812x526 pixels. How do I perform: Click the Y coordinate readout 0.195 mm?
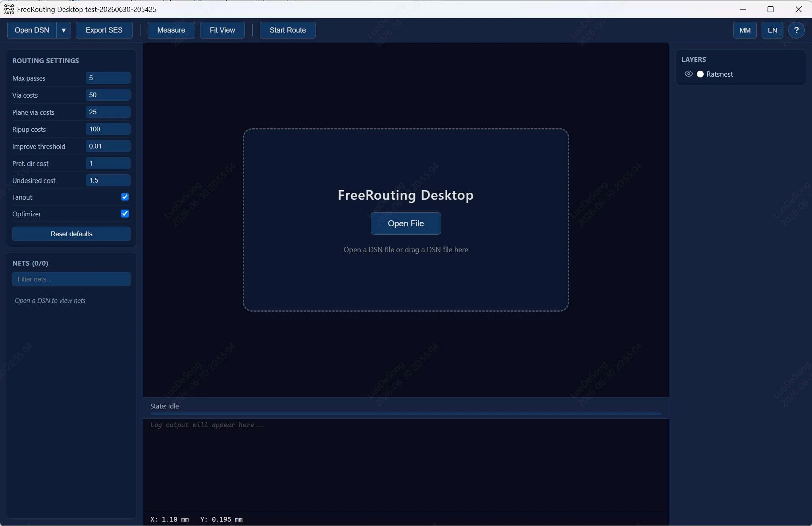click(x=221, y=519)
